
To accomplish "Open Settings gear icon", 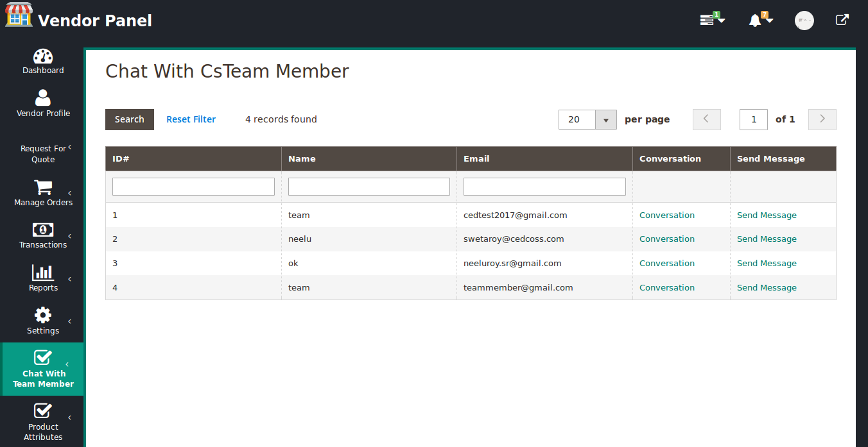I will pyautogui.click(x=43, y=315).
